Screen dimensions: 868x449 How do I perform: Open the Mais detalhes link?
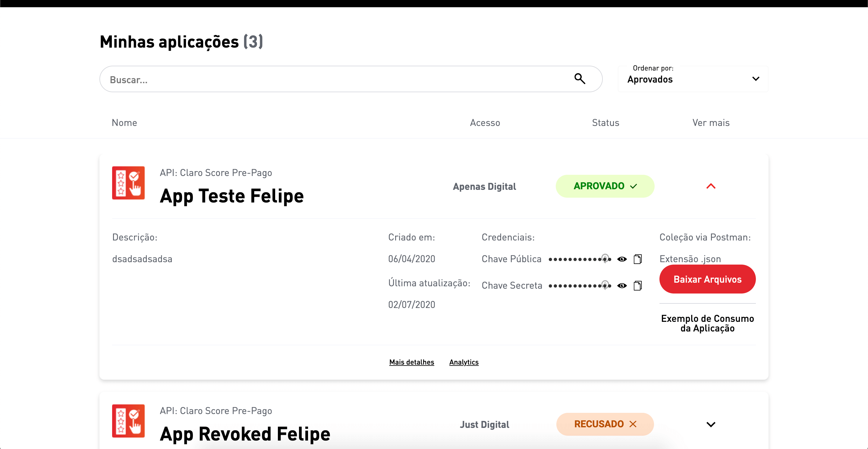(x=411, y=362)
